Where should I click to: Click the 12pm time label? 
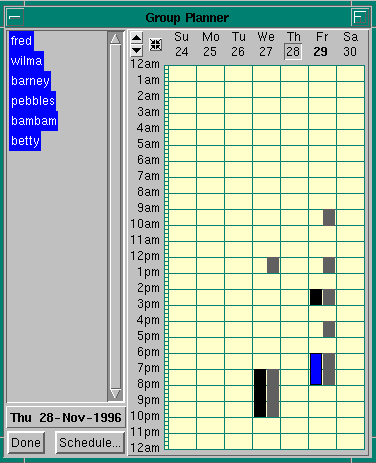(145, 256)
